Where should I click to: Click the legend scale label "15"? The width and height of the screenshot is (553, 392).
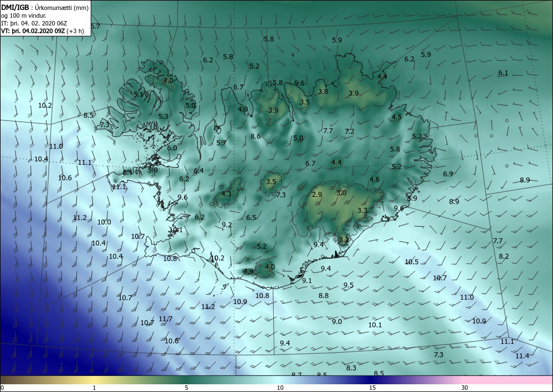(372, 388)
